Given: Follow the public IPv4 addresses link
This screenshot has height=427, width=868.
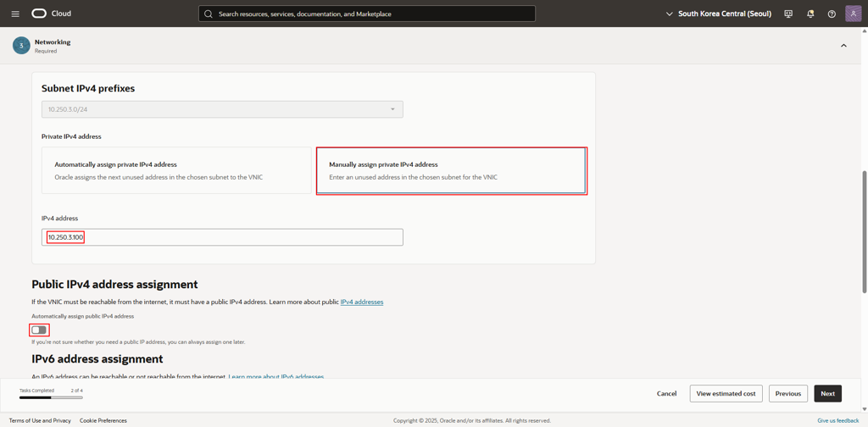Looking at the screenshot, I should click(x=362, y=302).
